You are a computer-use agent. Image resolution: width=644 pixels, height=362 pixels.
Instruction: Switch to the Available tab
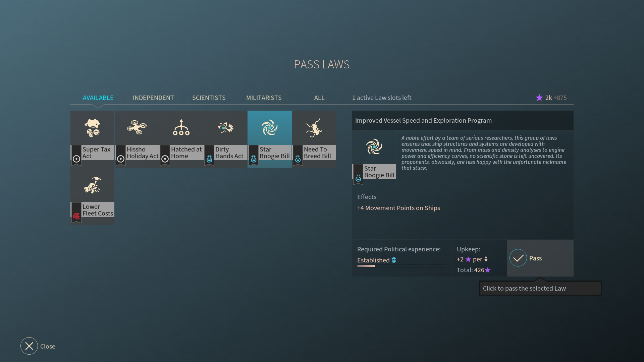[x=98, y=98]
